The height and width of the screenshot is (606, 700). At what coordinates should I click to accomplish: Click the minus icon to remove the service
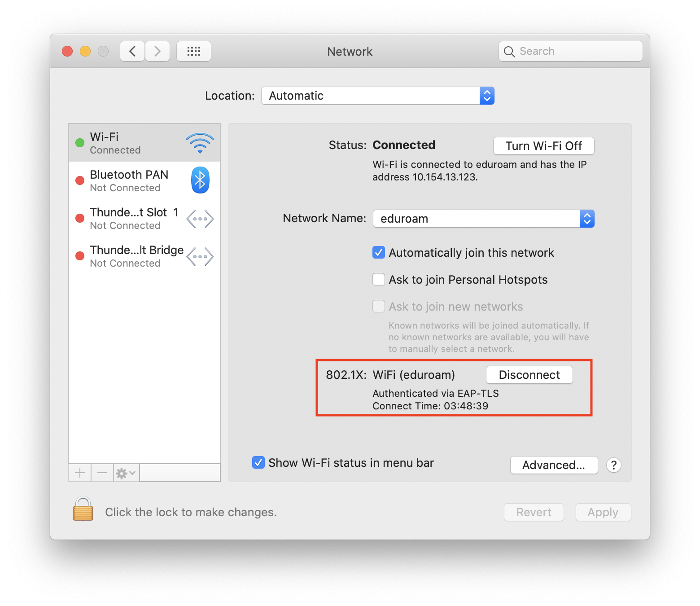102,473
